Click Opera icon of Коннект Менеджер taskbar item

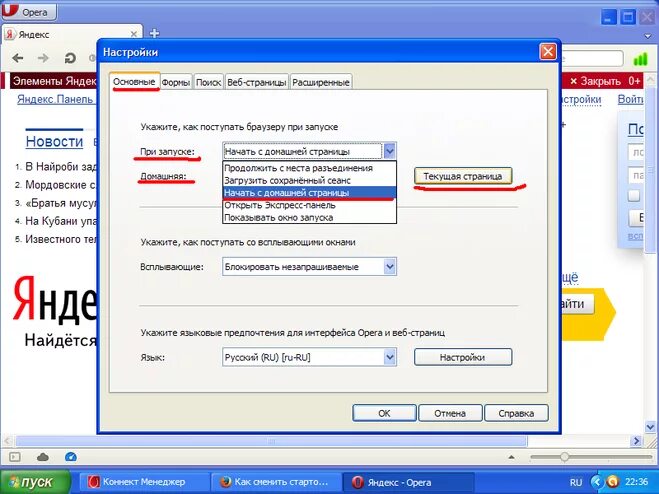coord(93,482)
